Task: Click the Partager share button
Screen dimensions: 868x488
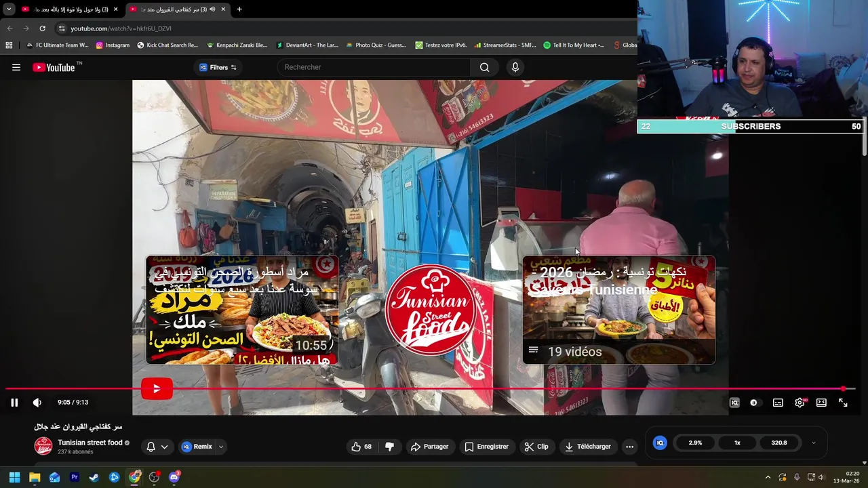Action: click(429, 447)
